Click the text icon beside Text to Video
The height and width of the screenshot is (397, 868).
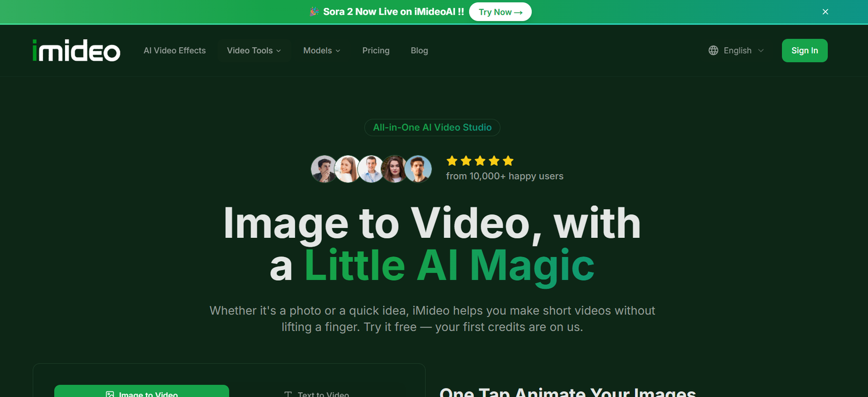(288, 394)
